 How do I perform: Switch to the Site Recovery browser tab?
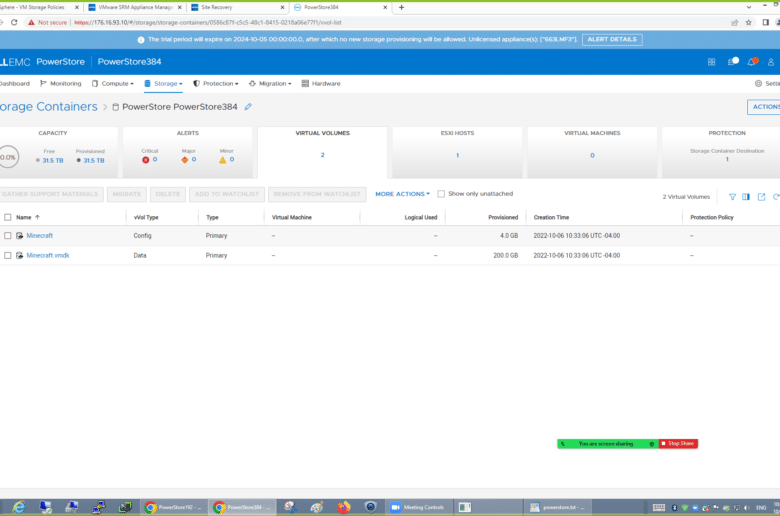click(x=238, y=7)
